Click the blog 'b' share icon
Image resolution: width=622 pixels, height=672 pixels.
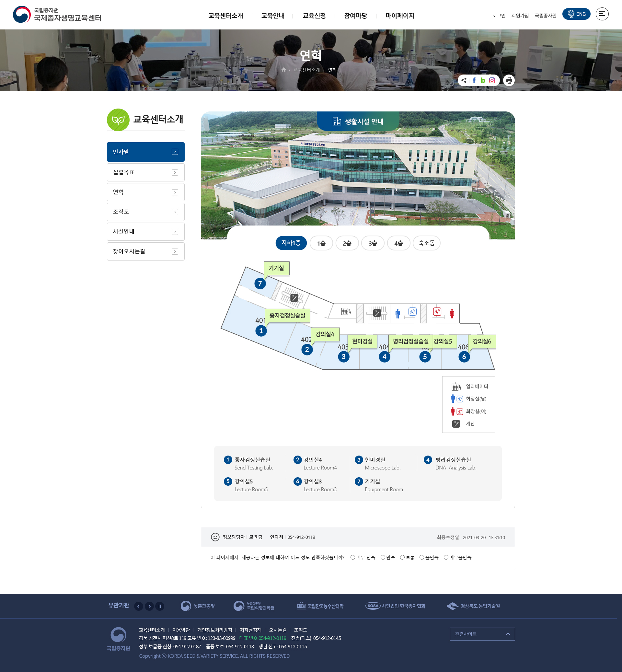click(x=483, y=80)
